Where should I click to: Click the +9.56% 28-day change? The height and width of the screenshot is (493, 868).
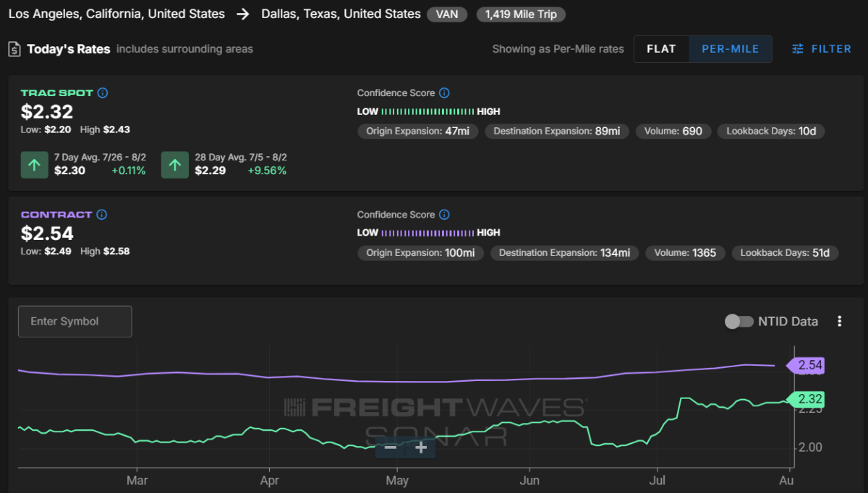(268, 171)
